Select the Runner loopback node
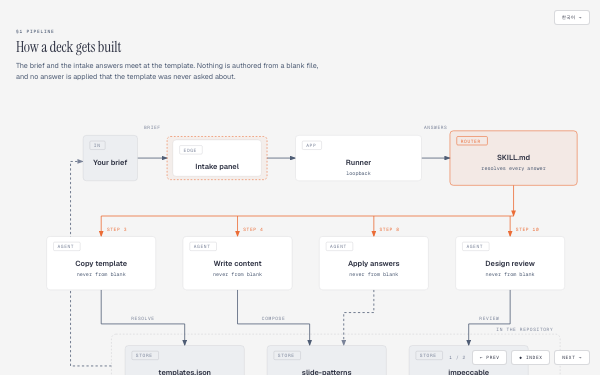Screen dimensions: 600x375 (358, 158)
